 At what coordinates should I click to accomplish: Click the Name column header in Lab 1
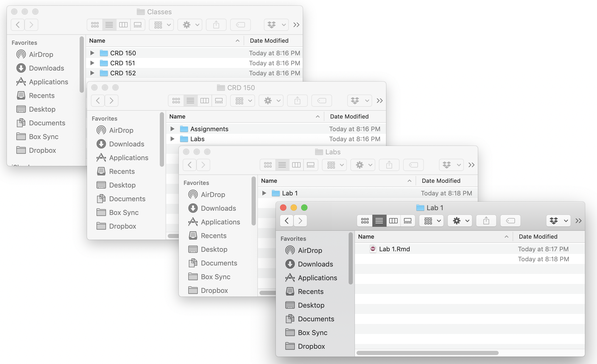pyautogui.click(x=366, y=237)
